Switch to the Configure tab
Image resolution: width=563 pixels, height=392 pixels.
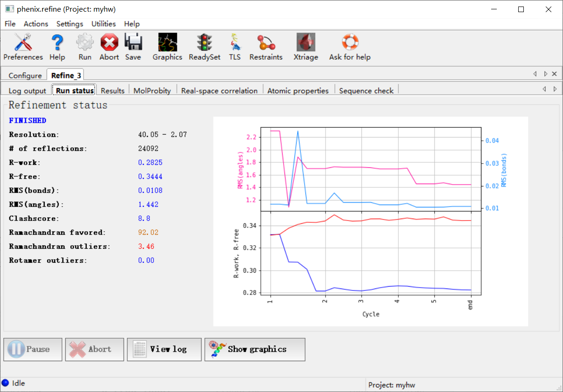[x=25, y=76]
